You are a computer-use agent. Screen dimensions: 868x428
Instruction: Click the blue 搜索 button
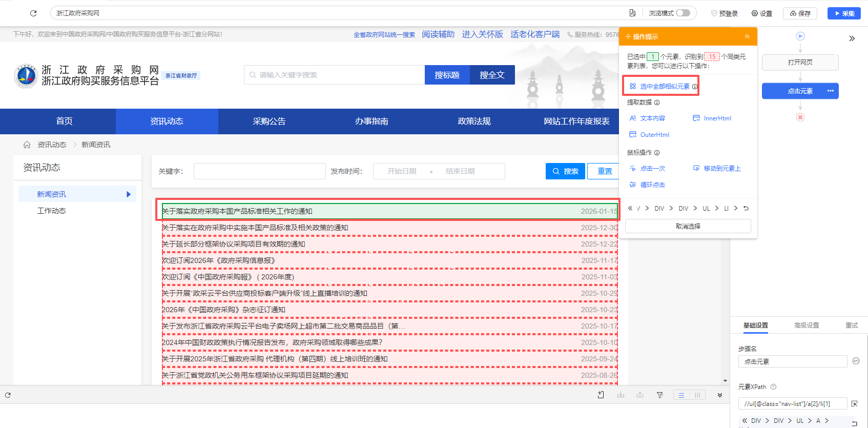click(x=565, y=171)
